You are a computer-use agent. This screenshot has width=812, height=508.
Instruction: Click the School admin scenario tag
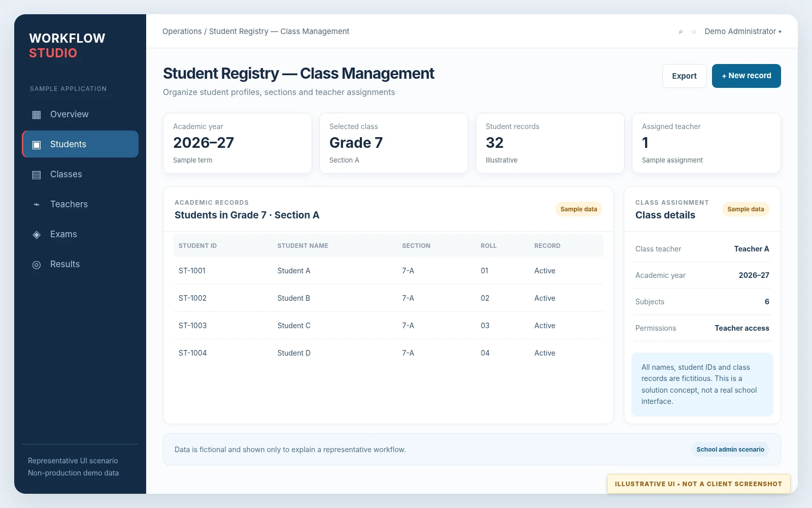[x=730, y=450]
